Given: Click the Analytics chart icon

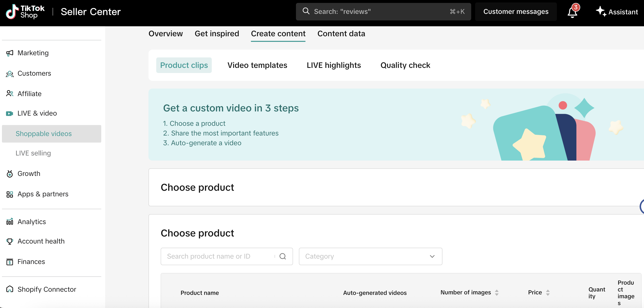Looking at the screenshot, I should click(x=9, y=222).
